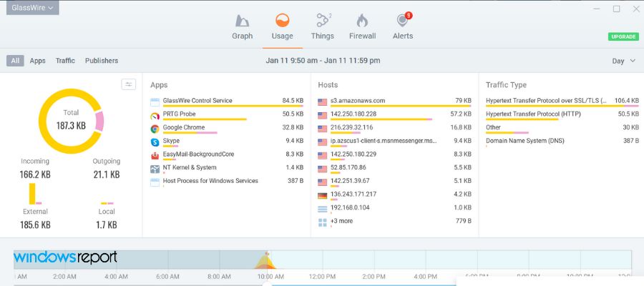The height and width of the screenshot is (286, 644).
Task: Open the Things network devices icon
Action: point(323,20)
